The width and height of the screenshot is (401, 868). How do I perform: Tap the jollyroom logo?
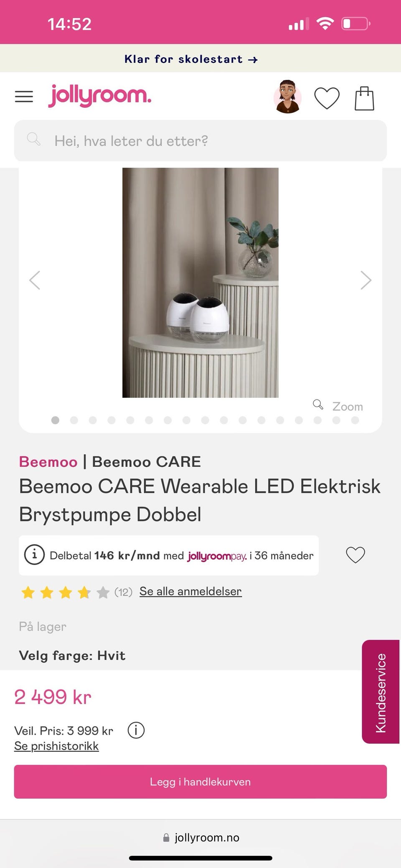point(99,96)
